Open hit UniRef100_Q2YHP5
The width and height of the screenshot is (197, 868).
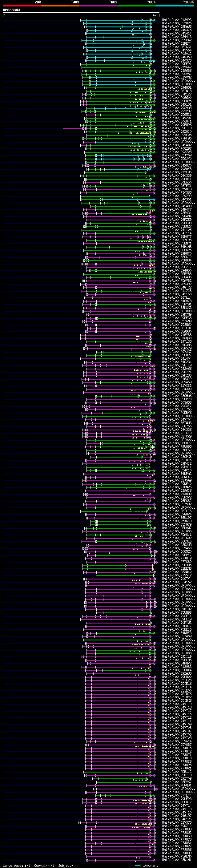pos(177,23)
